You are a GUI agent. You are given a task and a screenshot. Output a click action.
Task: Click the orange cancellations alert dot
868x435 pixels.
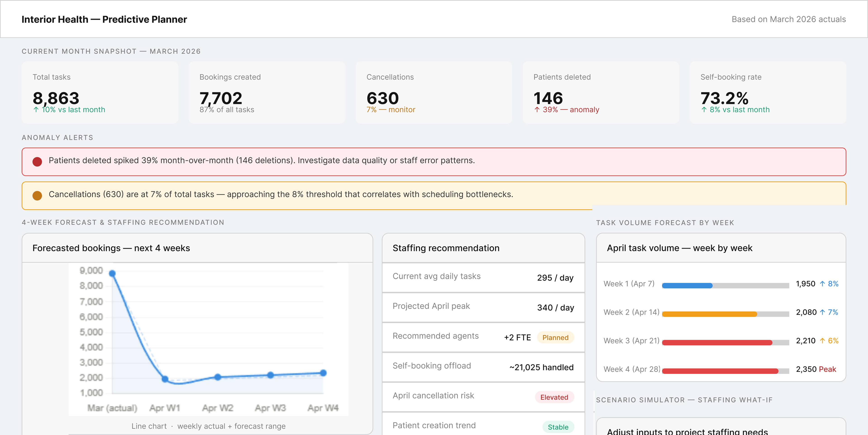37,195
